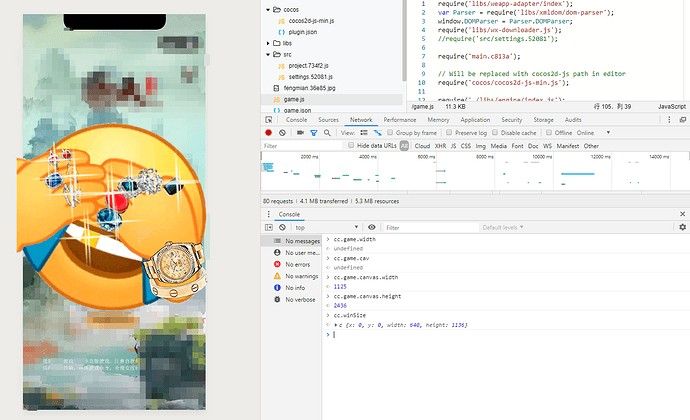The width and height of the screenshot is (690, 420).
Task: Close the console drawer
Action: coord(682,214)
